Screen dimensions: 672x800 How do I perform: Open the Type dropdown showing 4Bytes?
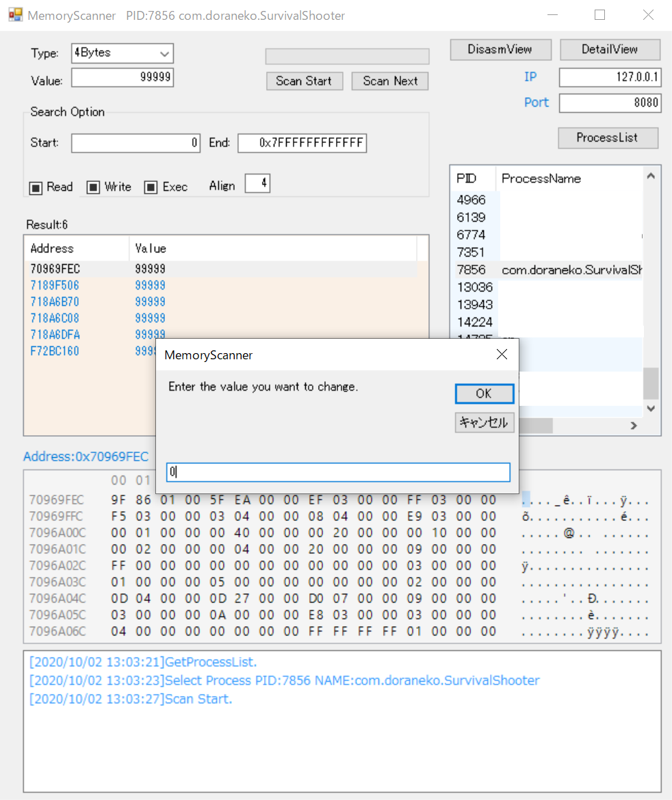click(x=122, y=53)
